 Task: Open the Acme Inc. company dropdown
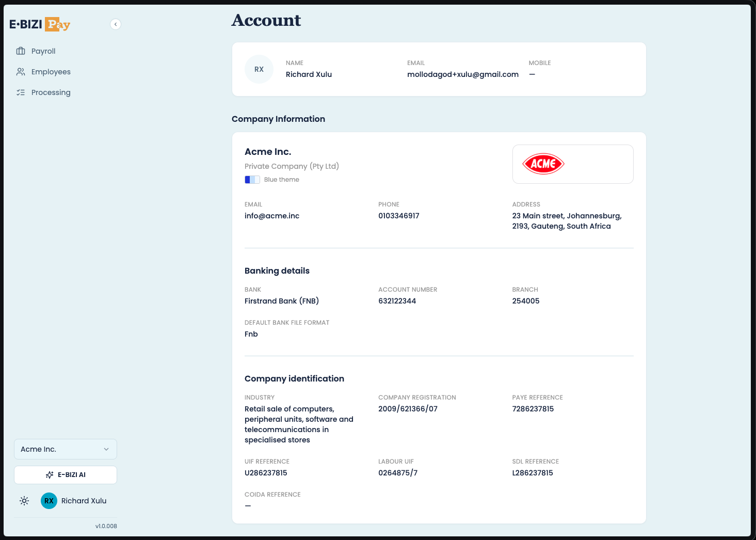click(66, 449)
